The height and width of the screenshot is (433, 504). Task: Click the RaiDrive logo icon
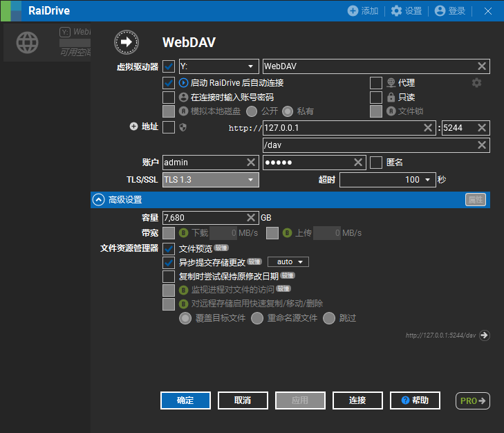point(11,10)
